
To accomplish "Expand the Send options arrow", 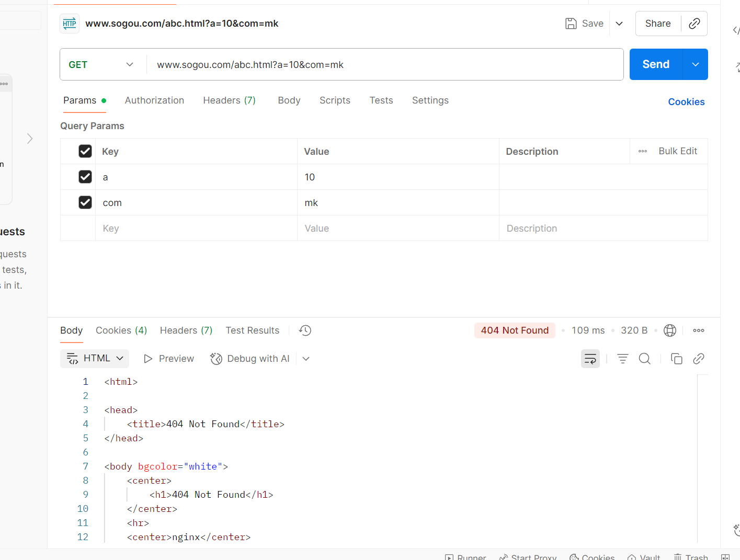I will tap(696, 64).
